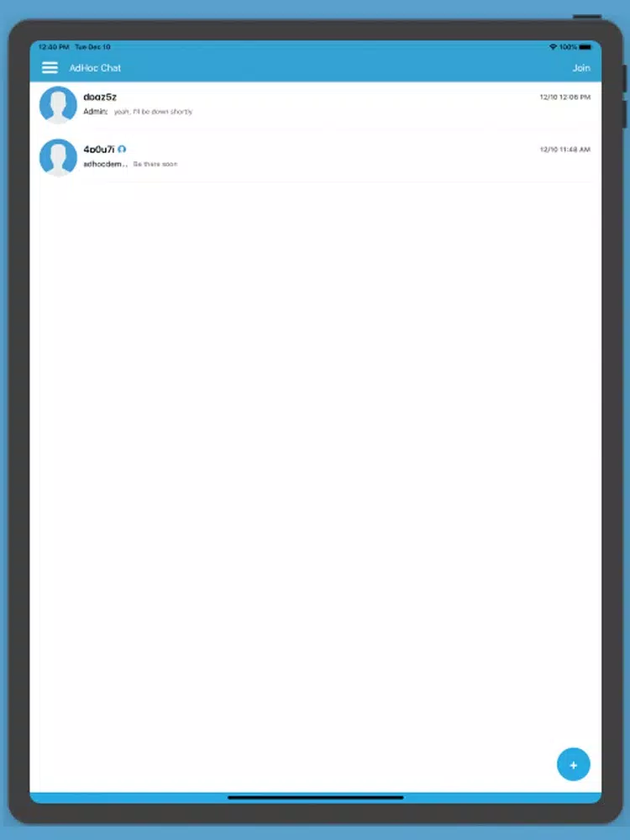Tap the 4p0u7i profile avatar
Viewport: 630px width, 840px height.
[x=59, y=157]
